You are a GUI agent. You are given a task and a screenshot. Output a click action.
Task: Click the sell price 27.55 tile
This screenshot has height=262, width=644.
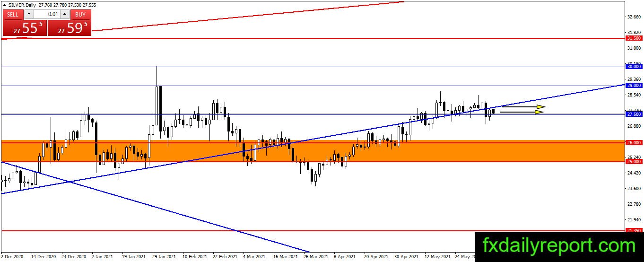click(x=25, y=28)
